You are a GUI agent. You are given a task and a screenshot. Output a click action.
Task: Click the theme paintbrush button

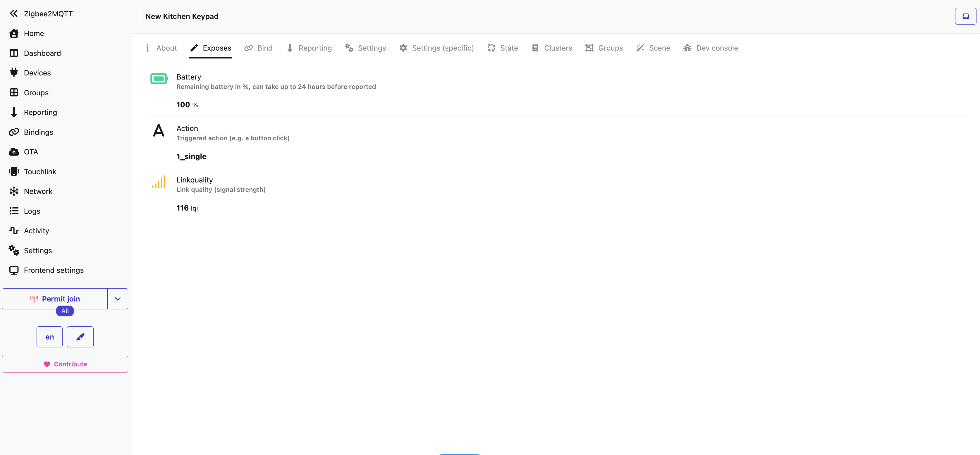(x=80, y=337)
